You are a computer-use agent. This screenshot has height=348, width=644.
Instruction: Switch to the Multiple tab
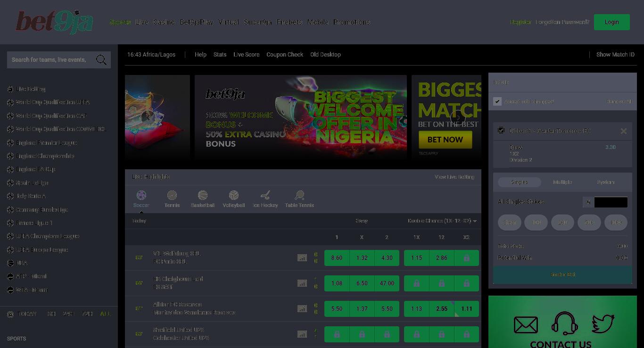pyautogui.click(x=562, y=182)
